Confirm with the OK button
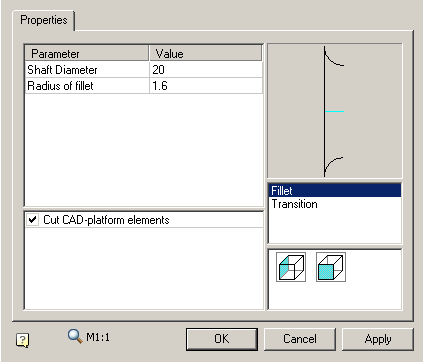 tap(222, 339)
